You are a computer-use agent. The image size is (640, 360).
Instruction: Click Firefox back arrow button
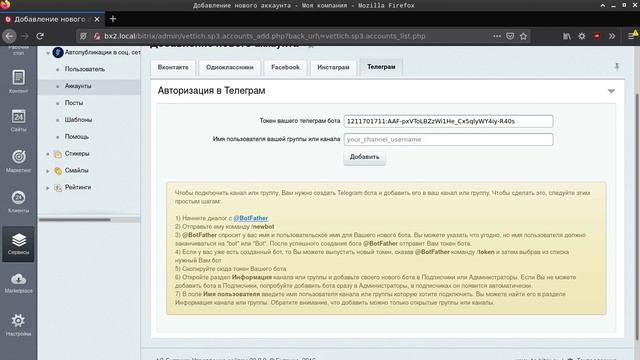(x=9, y=36)
